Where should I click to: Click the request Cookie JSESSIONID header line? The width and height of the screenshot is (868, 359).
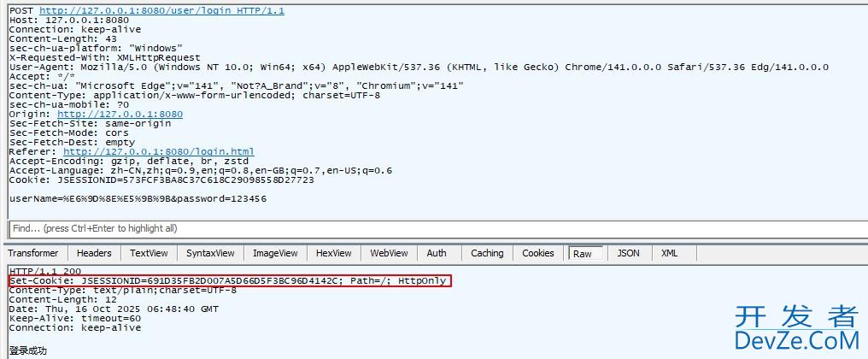coord(161,179)
